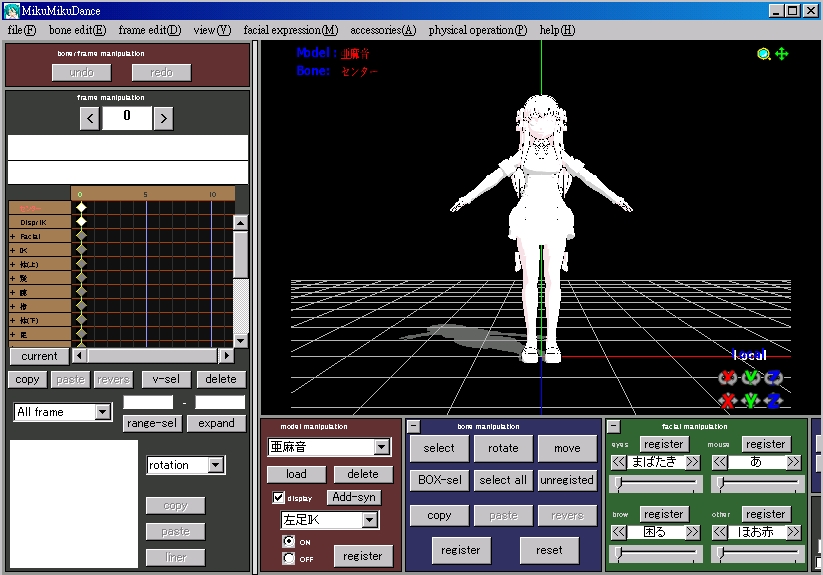The height and width of the screenshot is (575, 823).
Task: Click the rotate bone button
Action: [503, 448]
